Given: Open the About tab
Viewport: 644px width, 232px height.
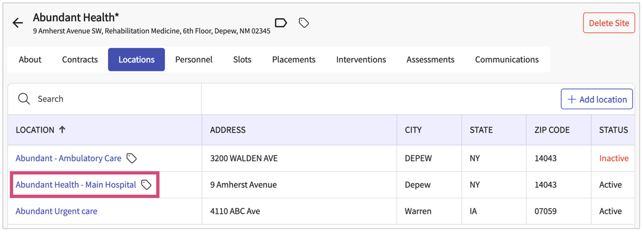Looking at the screenshot, I should point(30,60).
